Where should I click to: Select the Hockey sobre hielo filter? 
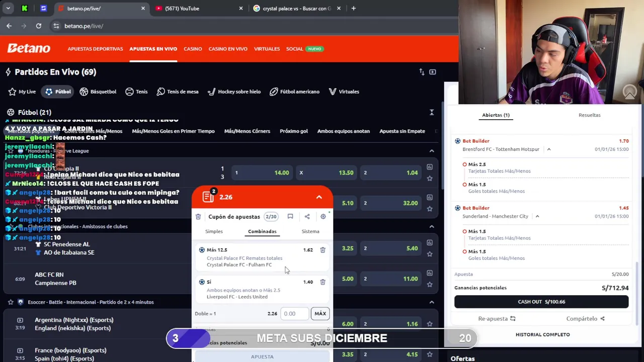click(234, 92)
